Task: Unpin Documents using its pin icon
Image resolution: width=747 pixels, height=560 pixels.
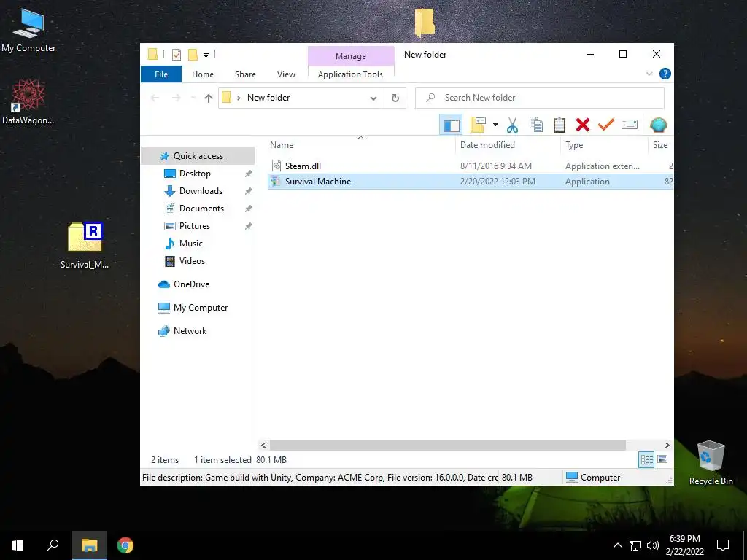Action: pos(248,209)
